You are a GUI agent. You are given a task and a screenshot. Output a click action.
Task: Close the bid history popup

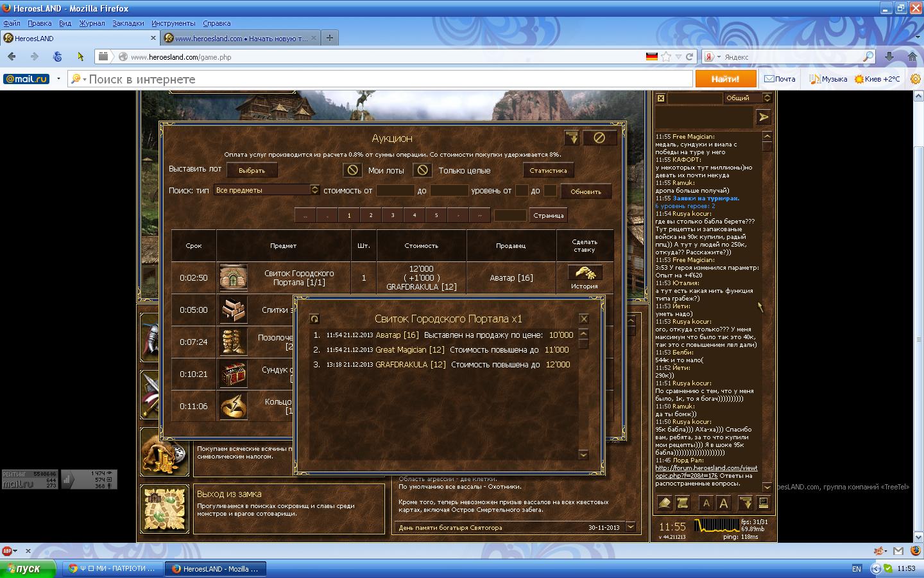(583, 319)
